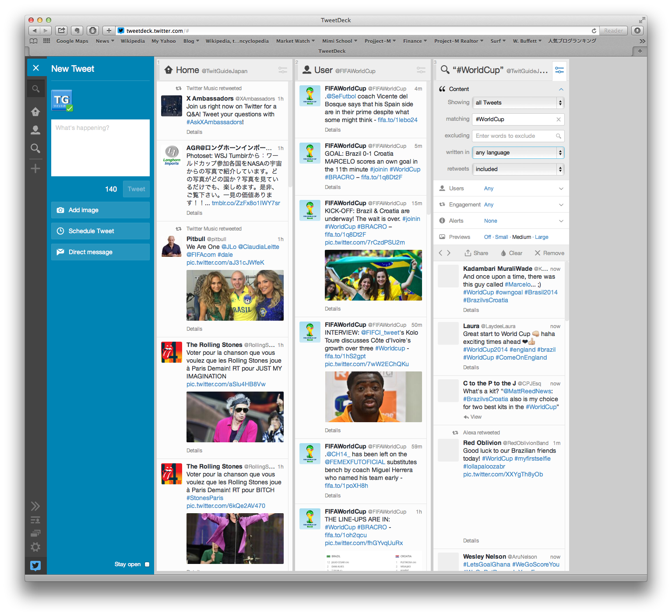Screen dimensions: 672x616
Task: Open Lists icon in sidebar
Action: point(35,520)
